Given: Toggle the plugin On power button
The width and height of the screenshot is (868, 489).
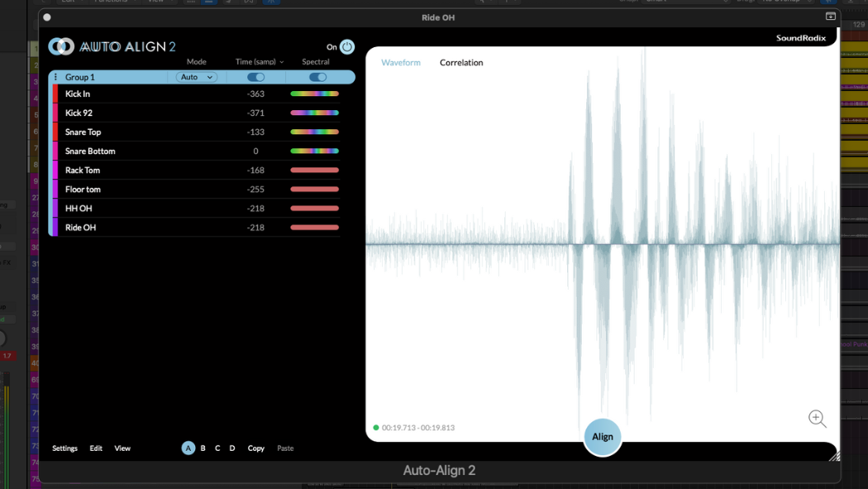Looking at the screenshot, I should click(x=347, y=47).
